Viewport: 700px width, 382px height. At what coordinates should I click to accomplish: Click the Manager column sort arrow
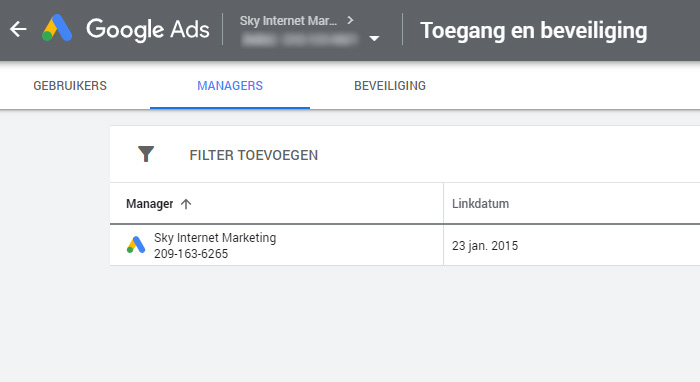pyautogui.click(x=186, y=204)
